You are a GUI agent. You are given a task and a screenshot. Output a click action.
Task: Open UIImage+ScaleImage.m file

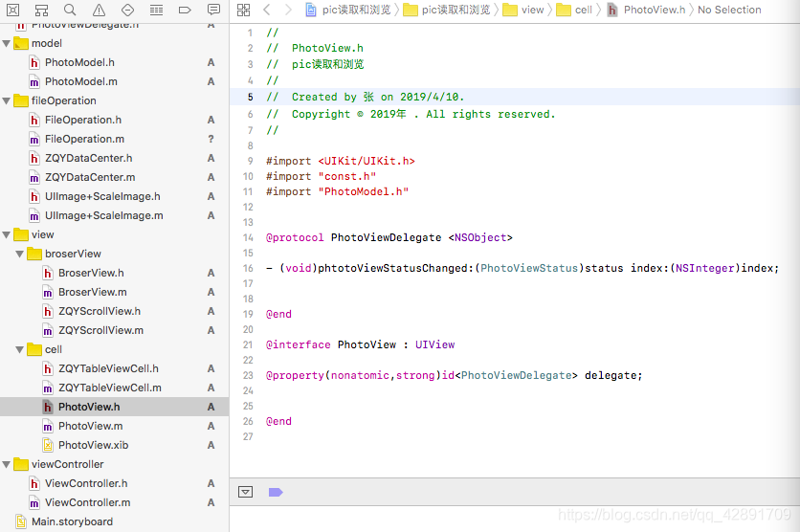104,215
